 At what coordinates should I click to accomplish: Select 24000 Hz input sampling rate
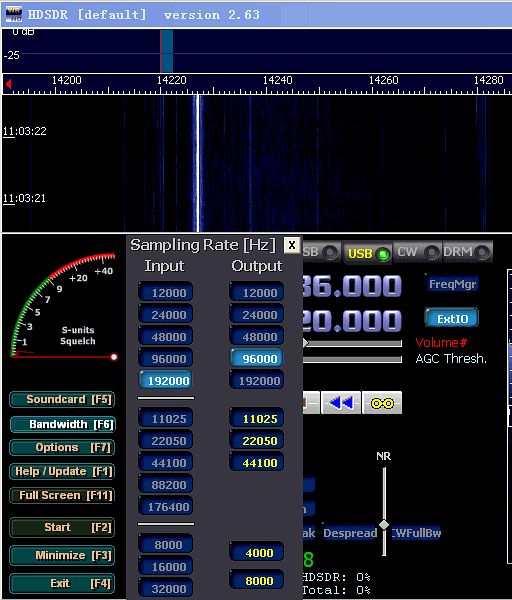click(165, 315)
